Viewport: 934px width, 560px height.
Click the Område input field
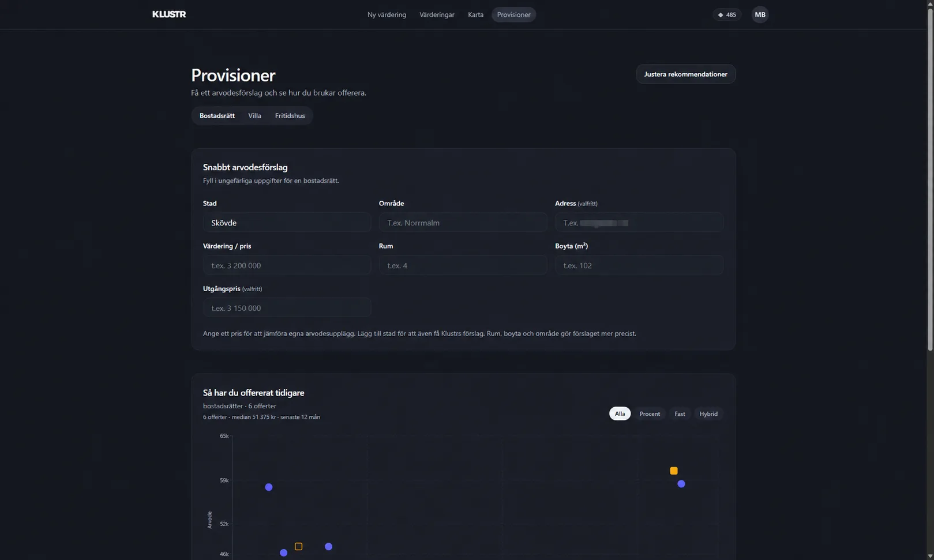tap(463, 223)
